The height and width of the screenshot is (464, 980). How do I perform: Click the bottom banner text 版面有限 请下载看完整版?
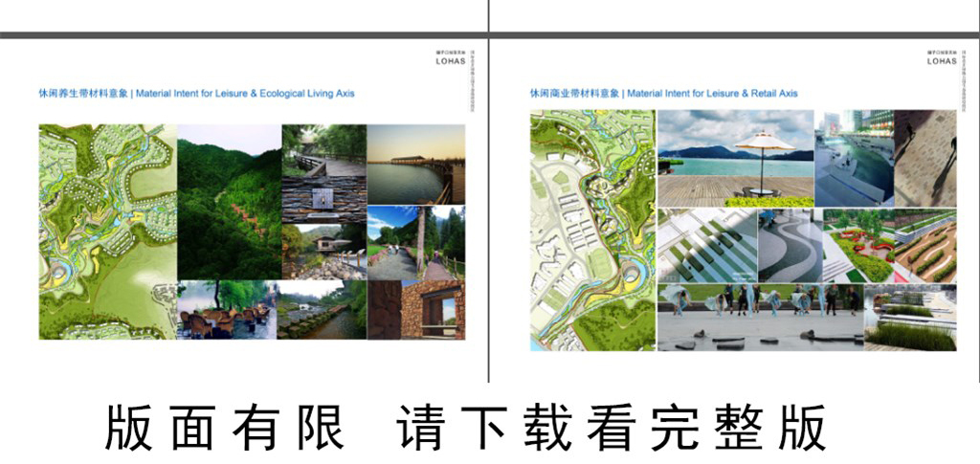tap(466, 428)
